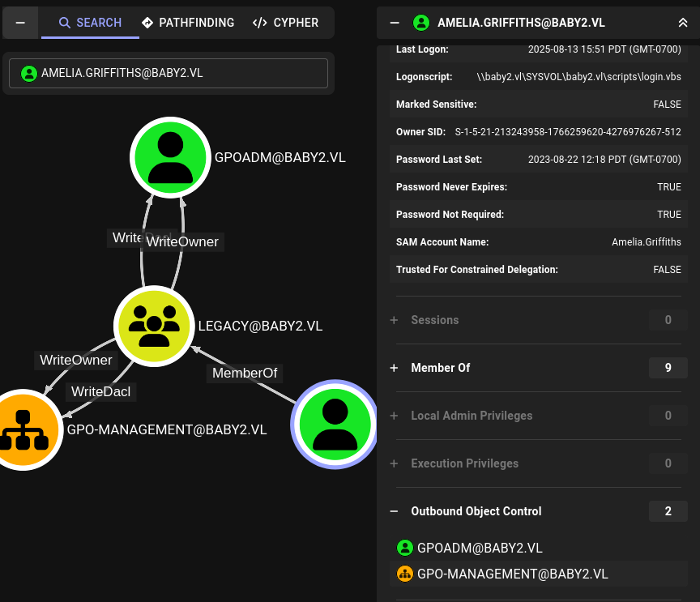Collapse the Outbound Object Control section
The width and height of the screenshot is (700, 602).
pos(395,511)
